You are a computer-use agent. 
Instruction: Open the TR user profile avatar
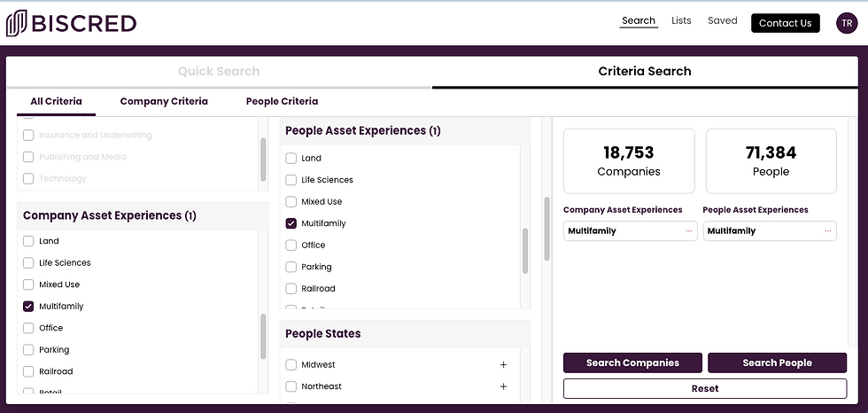click(x=847, y=23)
